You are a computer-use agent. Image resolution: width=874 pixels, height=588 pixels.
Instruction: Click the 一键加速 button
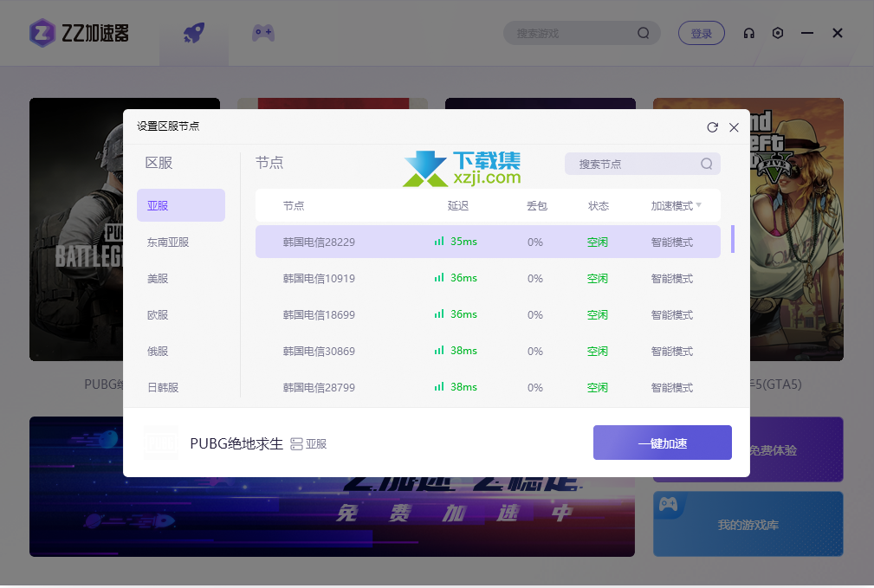point(662,443)
